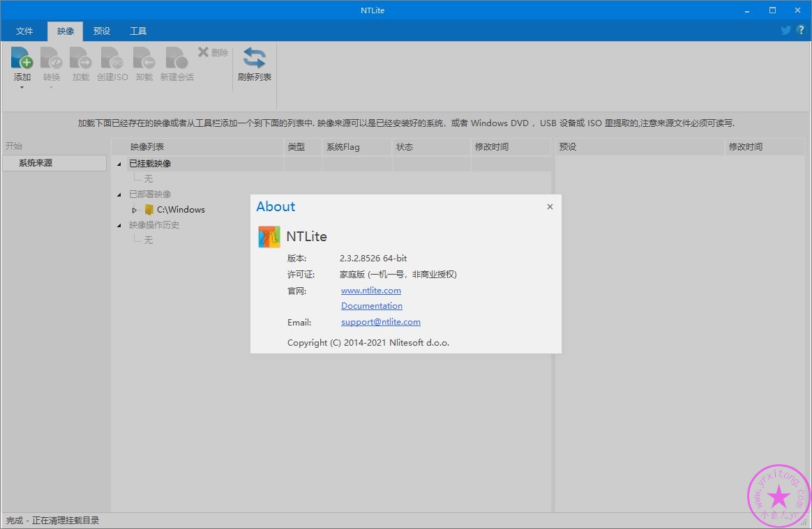The image size is (812, 529).
Task: Click the 转换 (Convert) toolbar icon
Action: pos(51,58)
